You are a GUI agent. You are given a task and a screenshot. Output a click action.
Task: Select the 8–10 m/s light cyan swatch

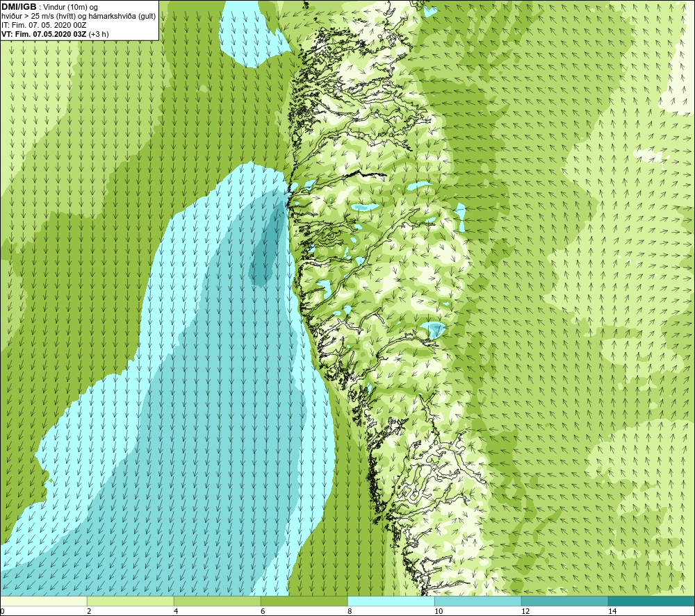391,601
